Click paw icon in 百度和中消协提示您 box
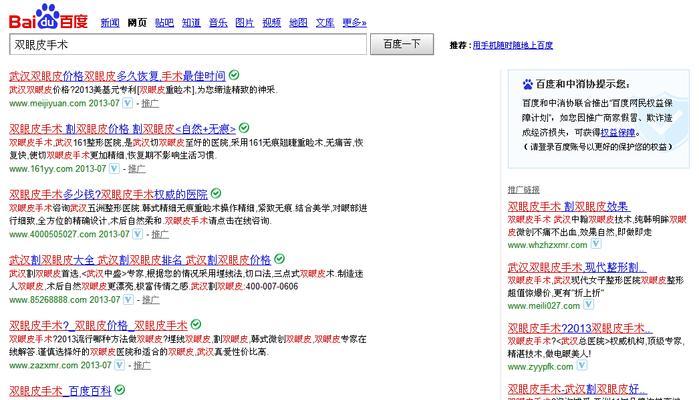 tap(528, 84)
